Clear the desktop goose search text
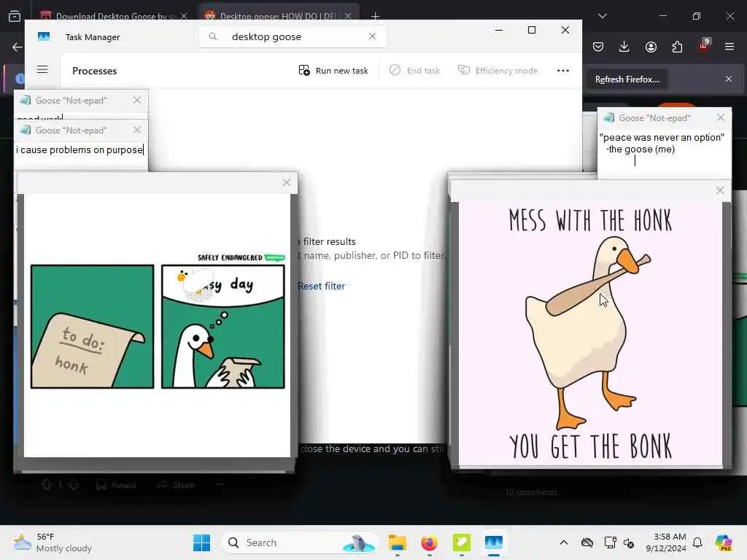Image resolution: width=747 pixels, height=560 pixels. coord(372,36)
